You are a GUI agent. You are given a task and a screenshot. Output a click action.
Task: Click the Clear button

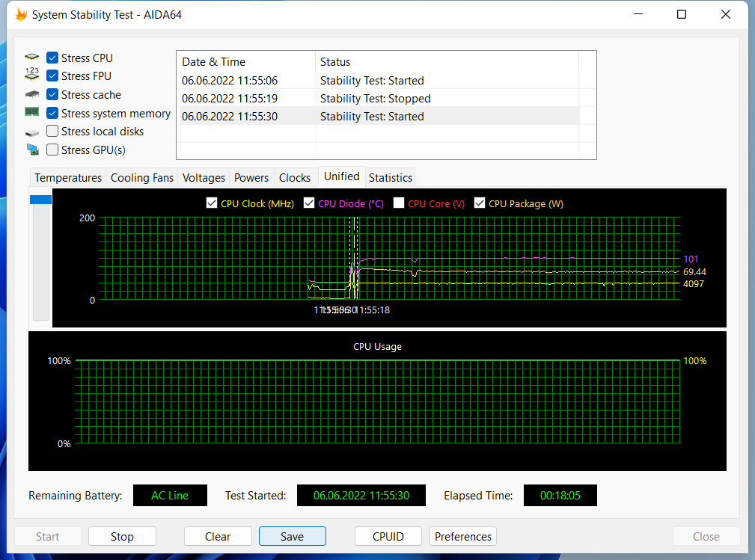tap(218, 536)
